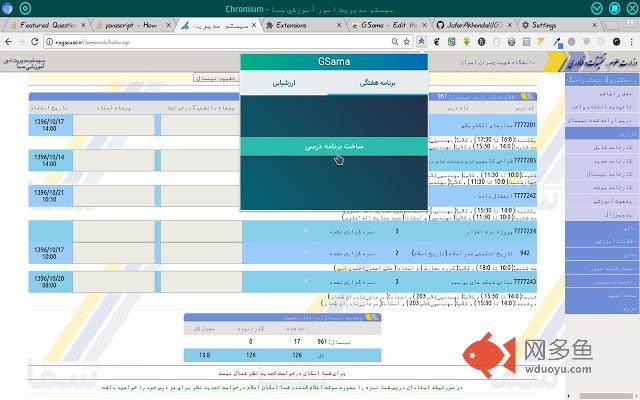Select برنامه هفتگی tab in GSama popup
Image resolution: width=640 pixels, height=400 pixels.
coord(378,83)
